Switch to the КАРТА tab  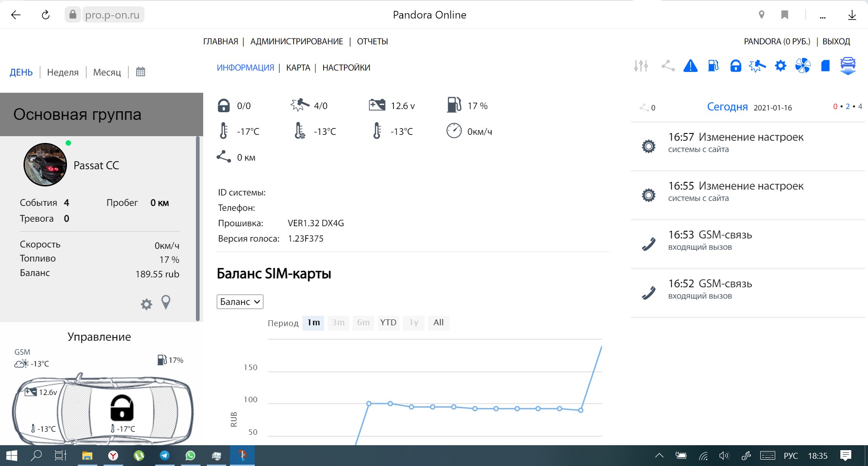[298, 68]
